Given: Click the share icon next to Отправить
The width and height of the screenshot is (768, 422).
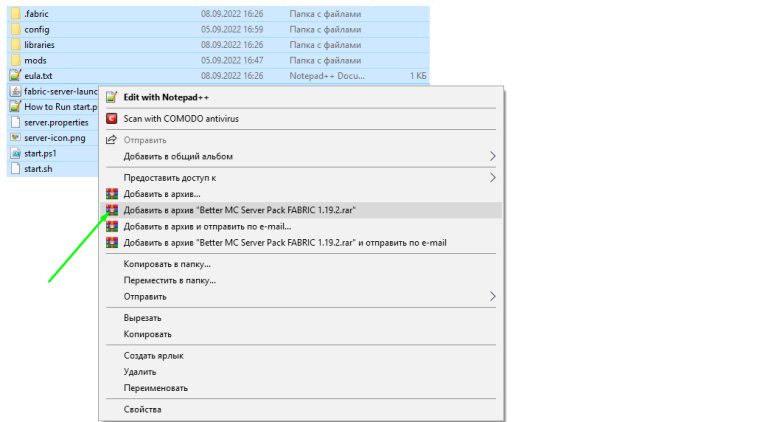Looking at the screenshot, I should click(x=111, y=140).
